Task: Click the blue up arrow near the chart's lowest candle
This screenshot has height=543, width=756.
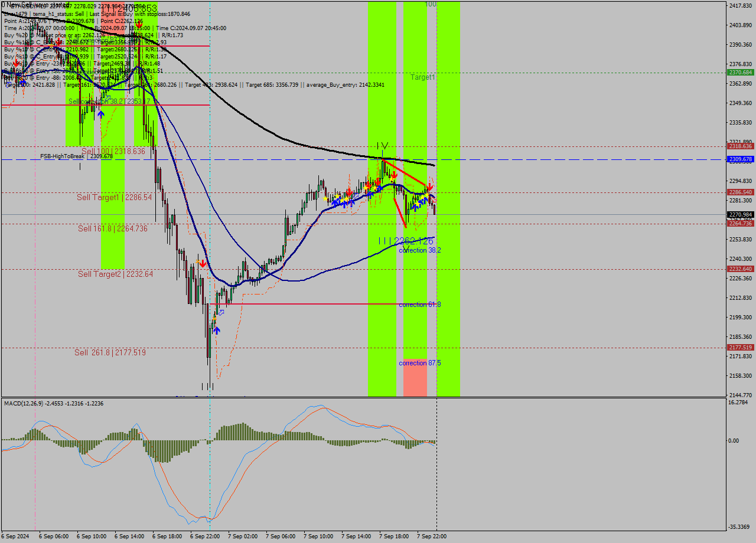Action: (216, 329)
